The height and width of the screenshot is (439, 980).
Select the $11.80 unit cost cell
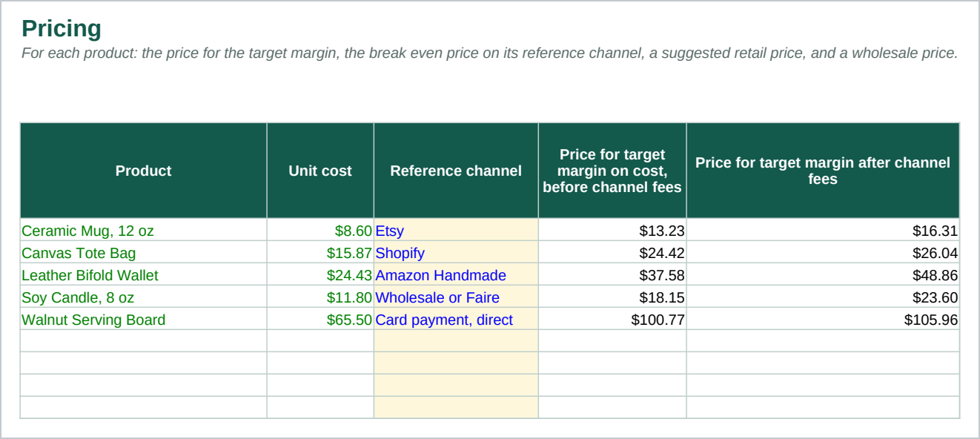click(320, 297)
